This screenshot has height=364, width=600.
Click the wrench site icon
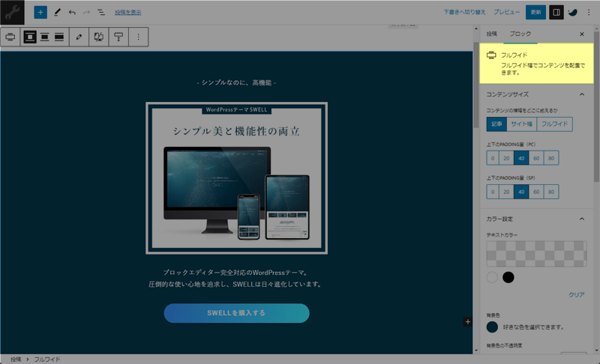pos(12,12)
